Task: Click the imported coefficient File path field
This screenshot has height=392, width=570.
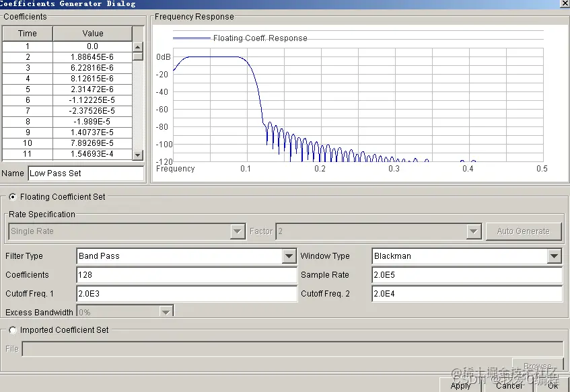Action: [x=293, y=349]
